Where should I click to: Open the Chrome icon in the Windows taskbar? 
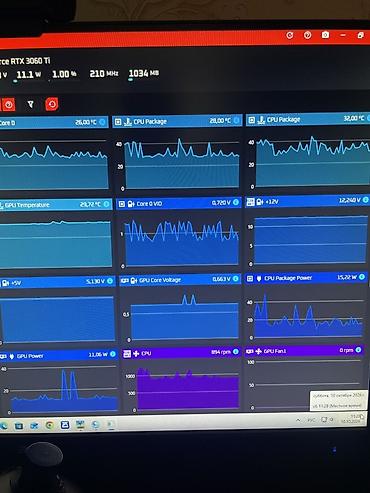50,425
